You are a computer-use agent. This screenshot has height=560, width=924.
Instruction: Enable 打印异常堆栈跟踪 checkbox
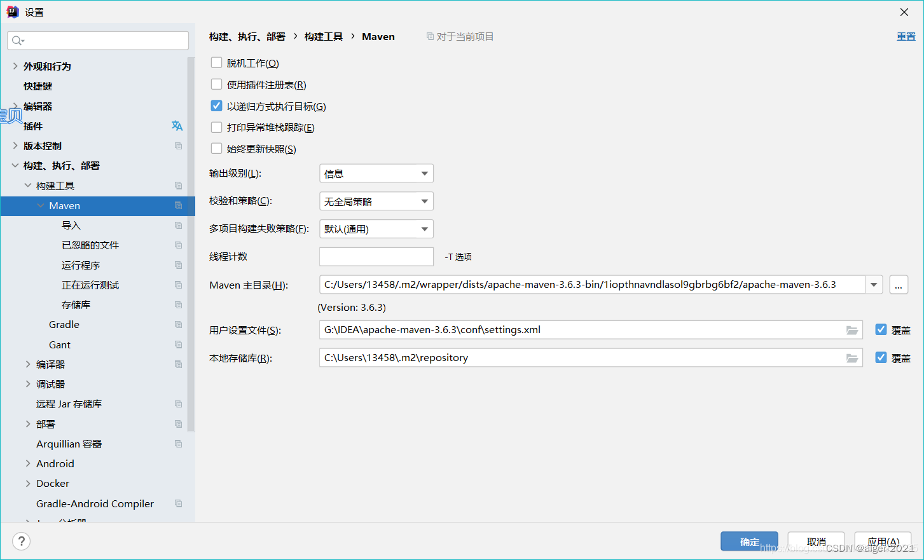pyautogui.click(x=216, y=127)
